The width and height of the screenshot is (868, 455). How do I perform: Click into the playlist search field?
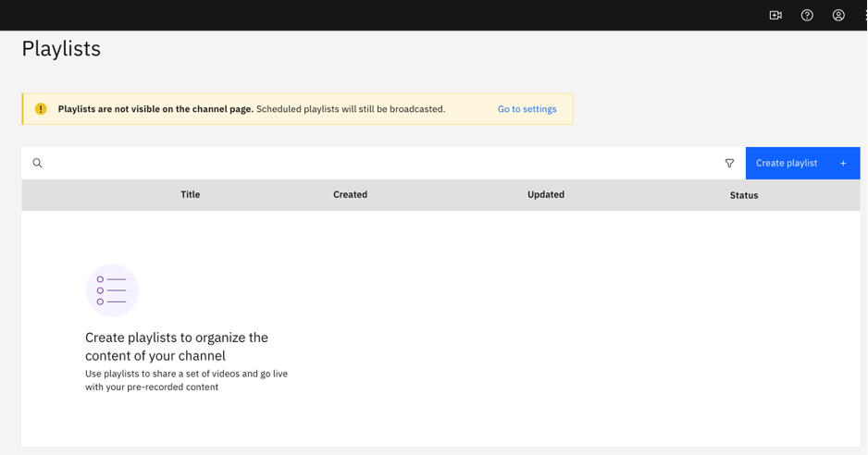click(382, 164)
